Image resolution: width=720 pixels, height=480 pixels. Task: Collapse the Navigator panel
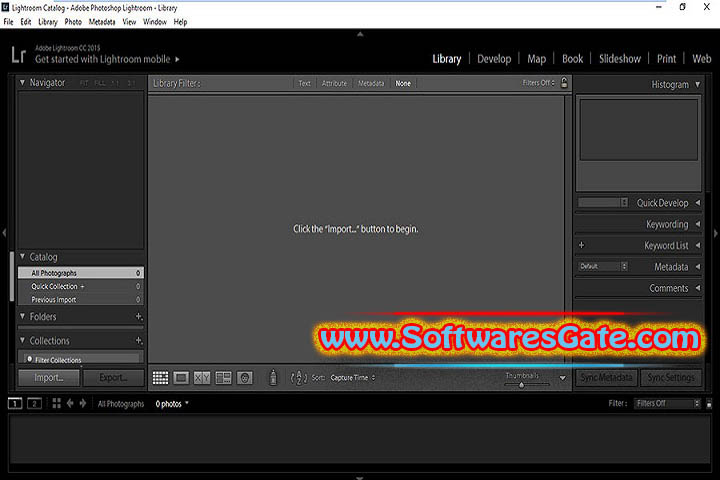(x=22, y=83)
